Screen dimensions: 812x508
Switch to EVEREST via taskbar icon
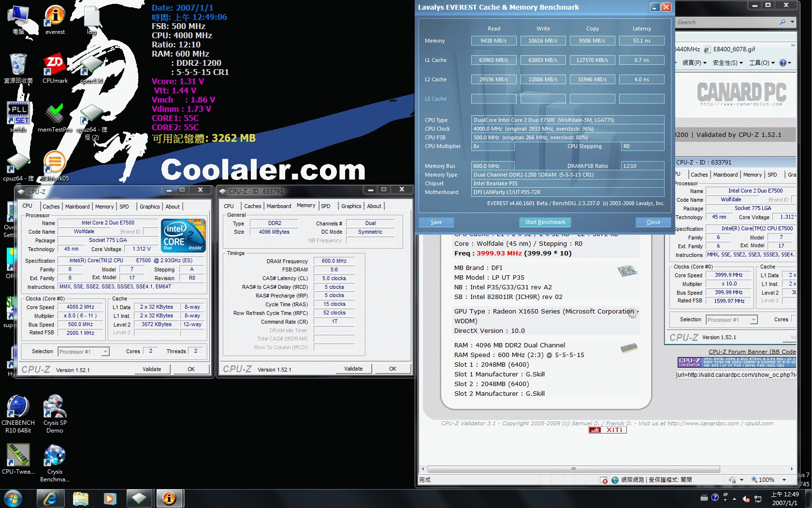click(x=169, y=498)
